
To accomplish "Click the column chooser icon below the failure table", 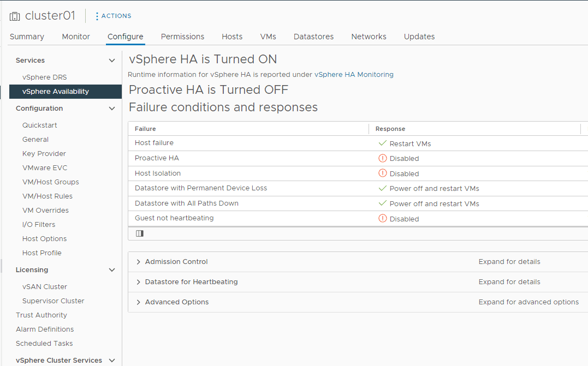I will pos(140,233).
